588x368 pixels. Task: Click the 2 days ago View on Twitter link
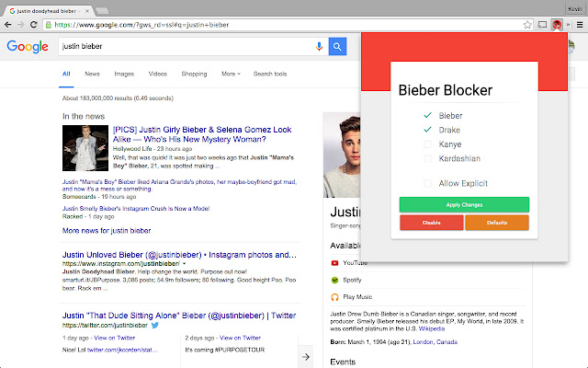[240, 338]
